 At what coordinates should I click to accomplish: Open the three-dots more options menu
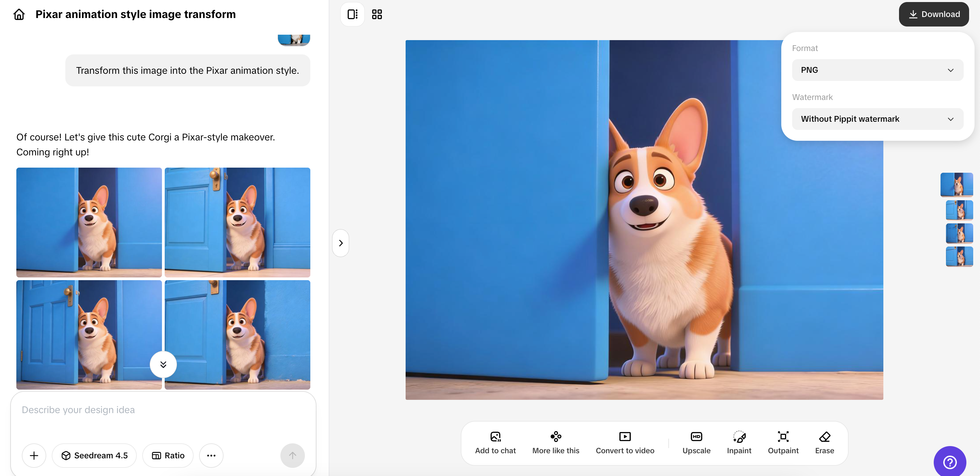tap(211, 456)
